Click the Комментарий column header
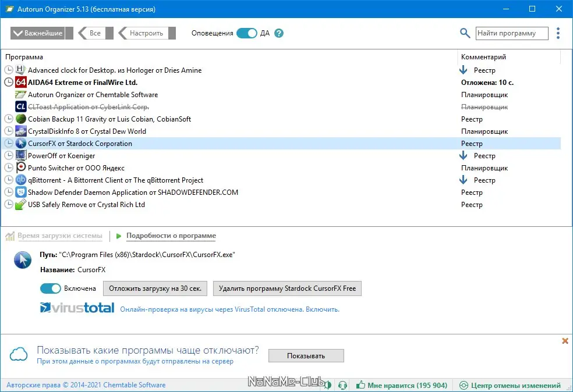This screenshot has width=573, height=392. tap(483, 57)
